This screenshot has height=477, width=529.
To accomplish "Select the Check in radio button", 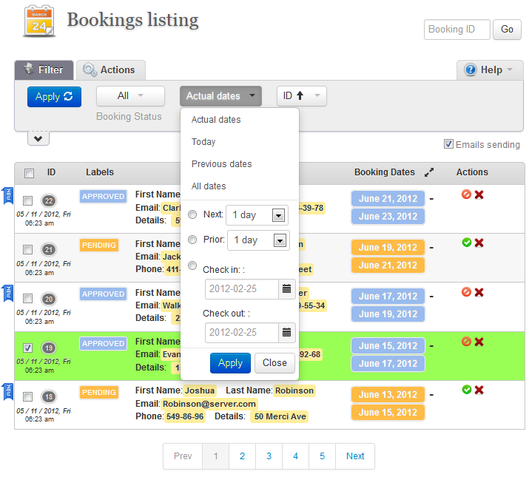I will coord(192,265).
